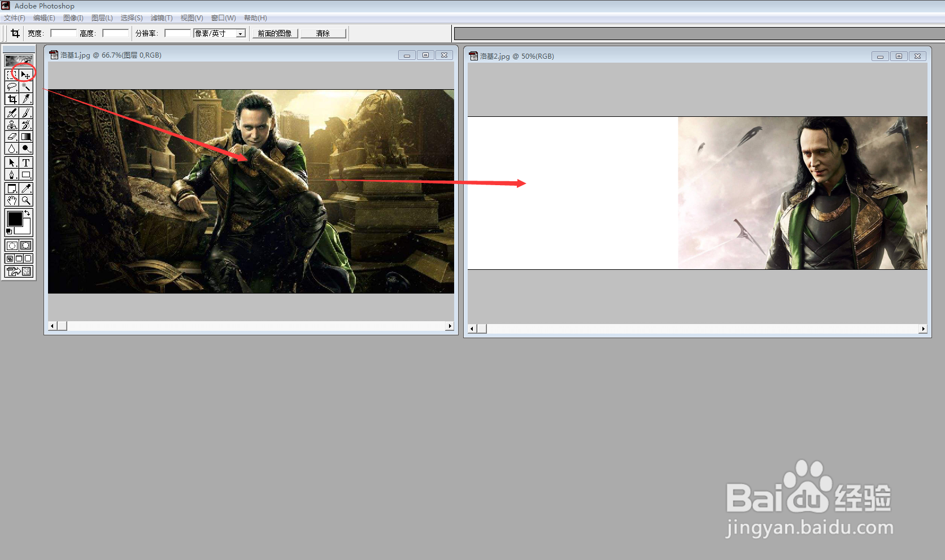Select the History Brush tool
Image resolution: width=945 pixels, height=560 pixels.
[x=26, y=125]
